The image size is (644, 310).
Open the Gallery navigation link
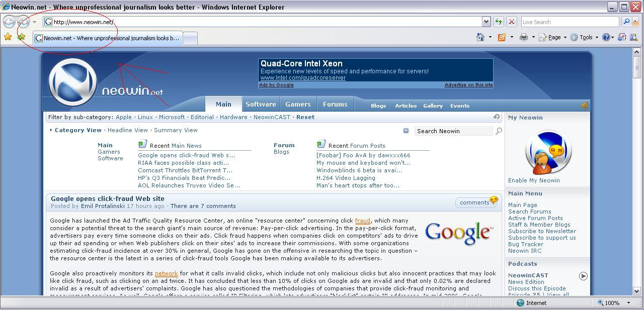[x=433, y=106]
